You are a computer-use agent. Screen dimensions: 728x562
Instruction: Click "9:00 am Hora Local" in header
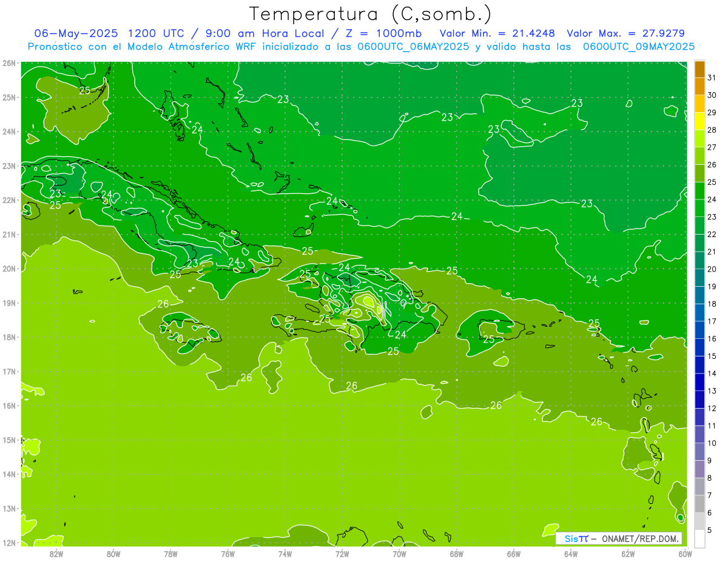266,33
